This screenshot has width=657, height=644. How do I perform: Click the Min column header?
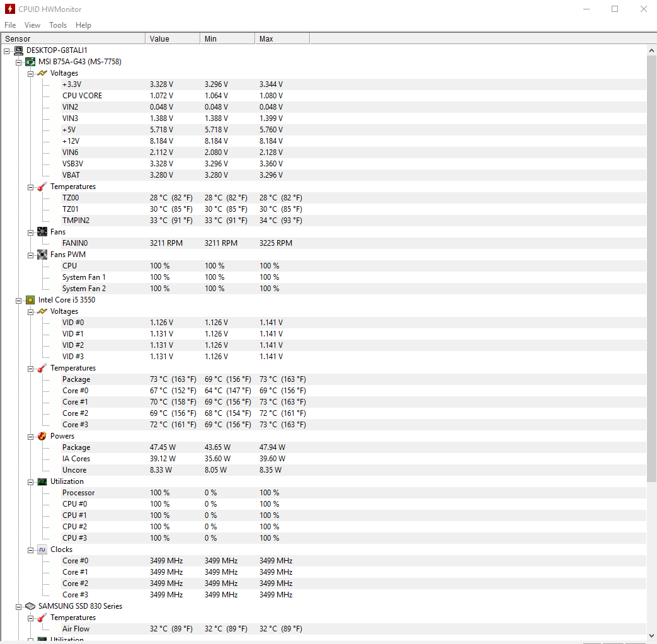[227, 38]
